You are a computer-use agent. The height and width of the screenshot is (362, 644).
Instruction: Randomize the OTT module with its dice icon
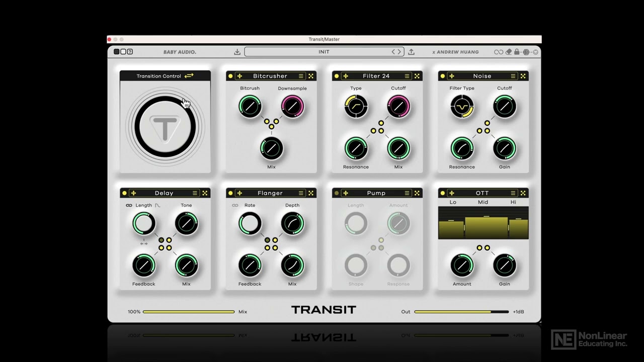[523, 193]
